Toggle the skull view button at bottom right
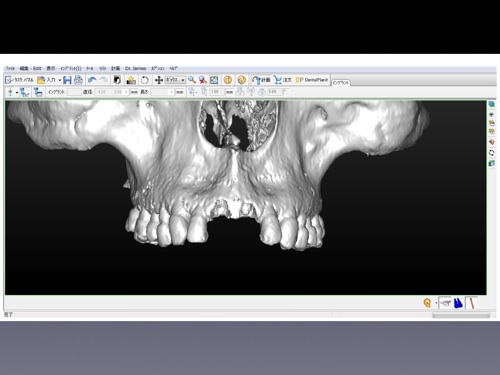Screen dimensions: 500x375 coord(445,303)
